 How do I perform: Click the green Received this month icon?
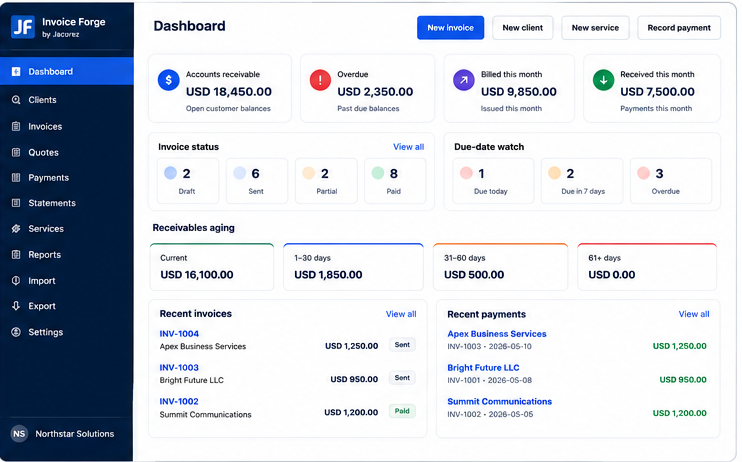pyautogui.click(x=603, y=80)
